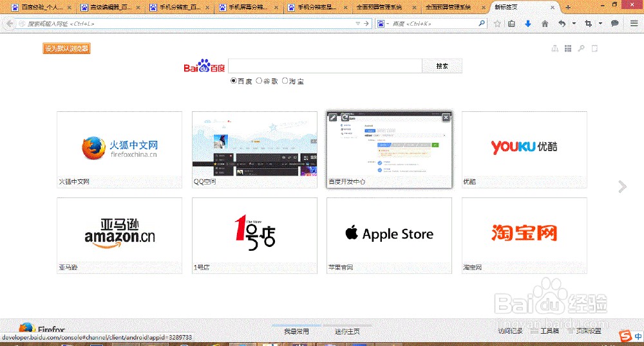The height and width of the screenshot is (346, 644).
Task: Switch to 我最常用 bottom tab
Action: click(x=296, y=331)
